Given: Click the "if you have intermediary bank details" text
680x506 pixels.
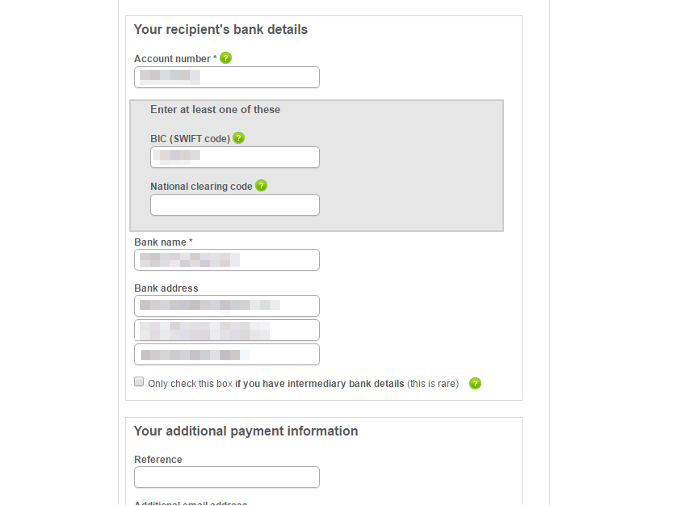Looking at the screenshot, I should [319, 384].
